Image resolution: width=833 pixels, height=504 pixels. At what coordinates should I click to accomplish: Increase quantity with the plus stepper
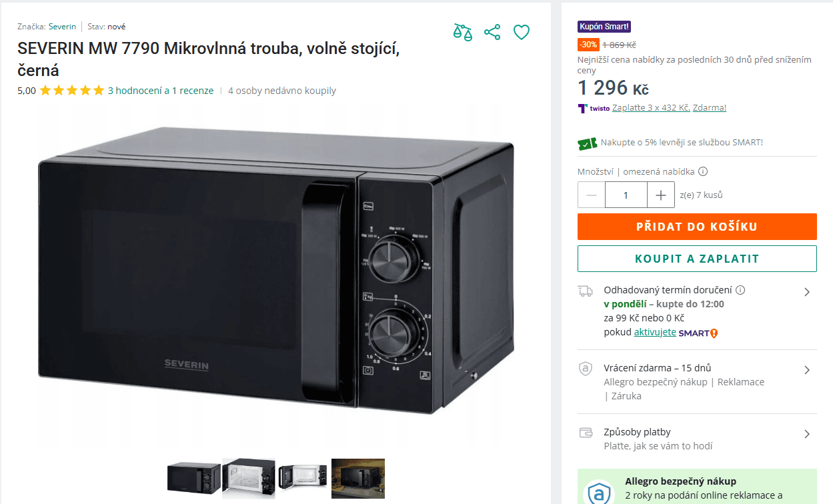tap(660, 195)
